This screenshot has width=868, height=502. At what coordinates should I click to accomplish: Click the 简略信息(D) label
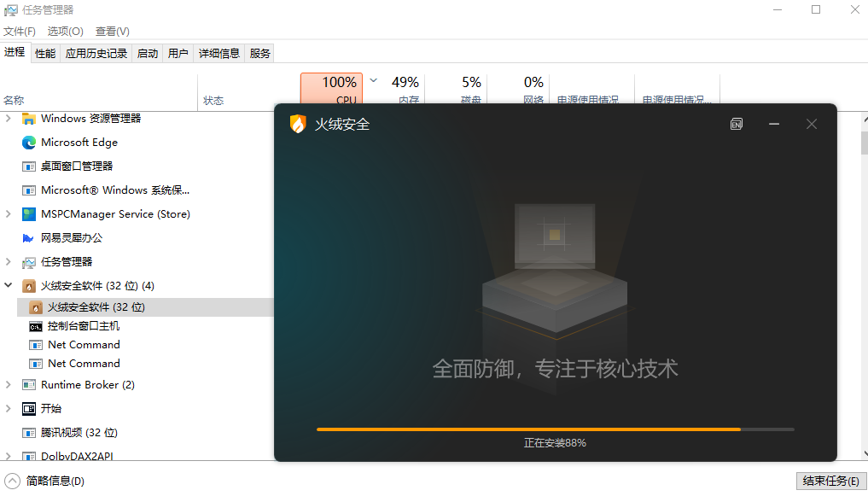point(55,481)
